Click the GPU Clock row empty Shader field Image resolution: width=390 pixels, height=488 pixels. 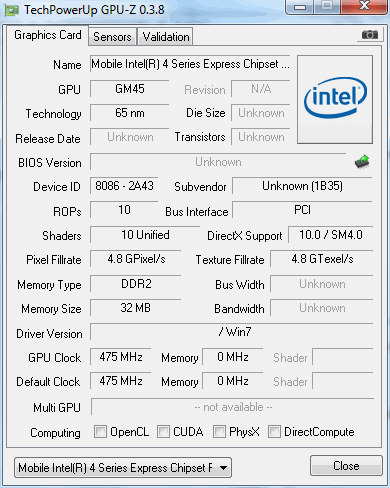coord(343,357)
